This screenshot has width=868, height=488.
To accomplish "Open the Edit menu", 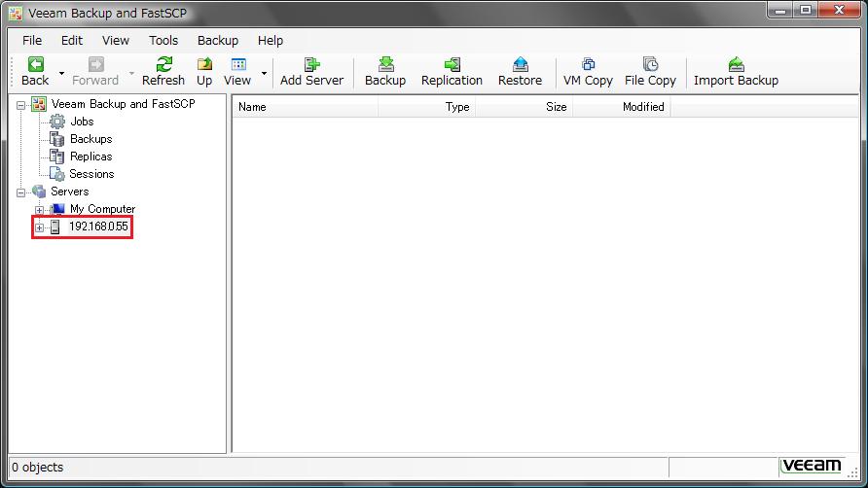I will 72,41.
